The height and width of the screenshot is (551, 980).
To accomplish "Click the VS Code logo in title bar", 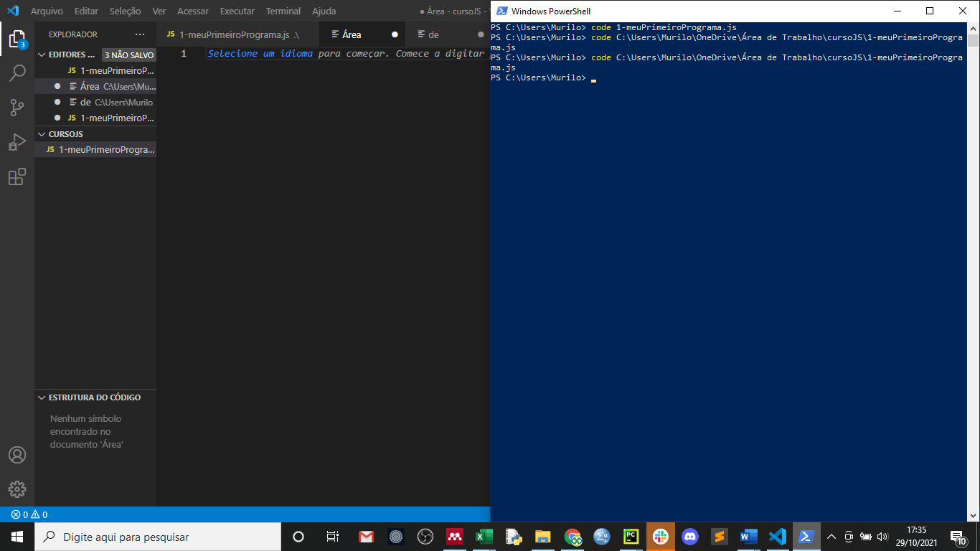I will (x=13, y=11).
